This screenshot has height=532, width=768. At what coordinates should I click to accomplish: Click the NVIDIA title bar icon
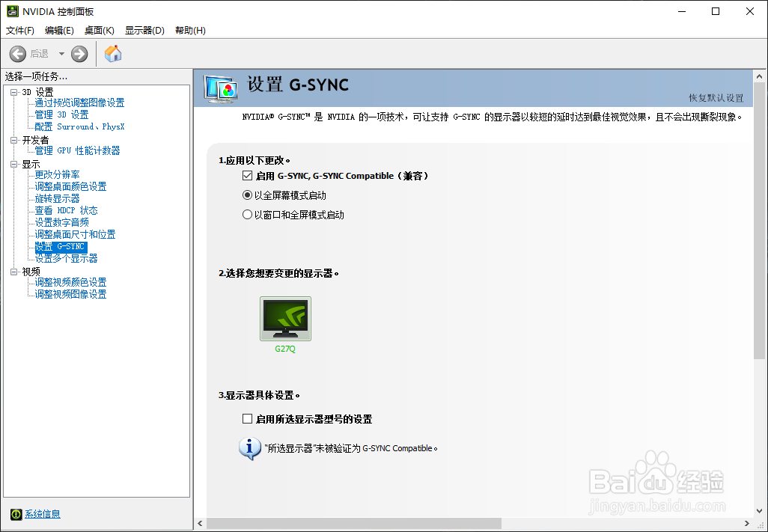click(x=12, y=11)
